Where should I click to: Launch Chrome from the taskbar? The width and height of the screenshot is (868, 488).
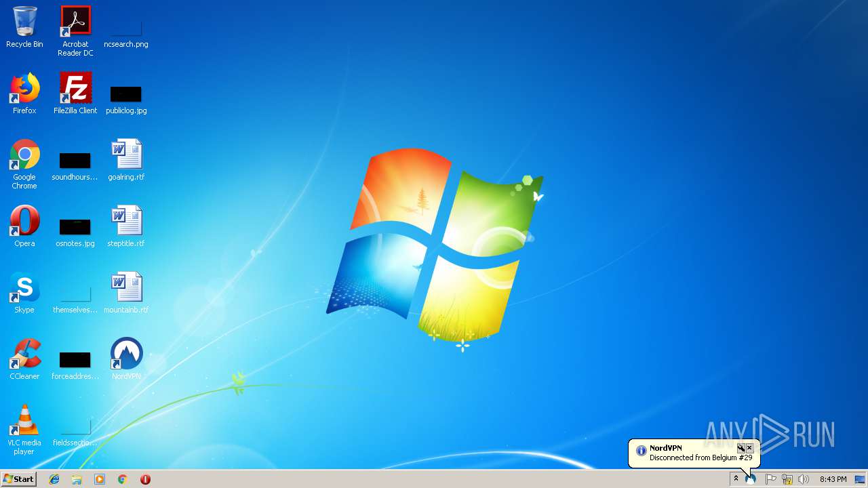pyautogui.click(x=123, y=479)
